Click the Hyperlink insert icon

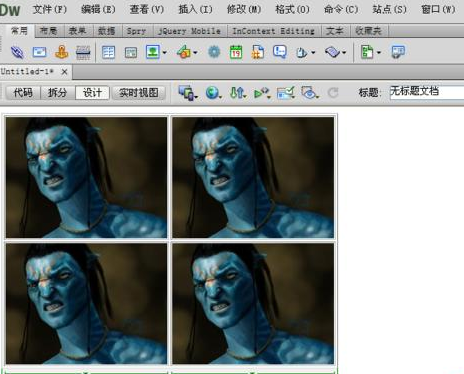[17, 52]
